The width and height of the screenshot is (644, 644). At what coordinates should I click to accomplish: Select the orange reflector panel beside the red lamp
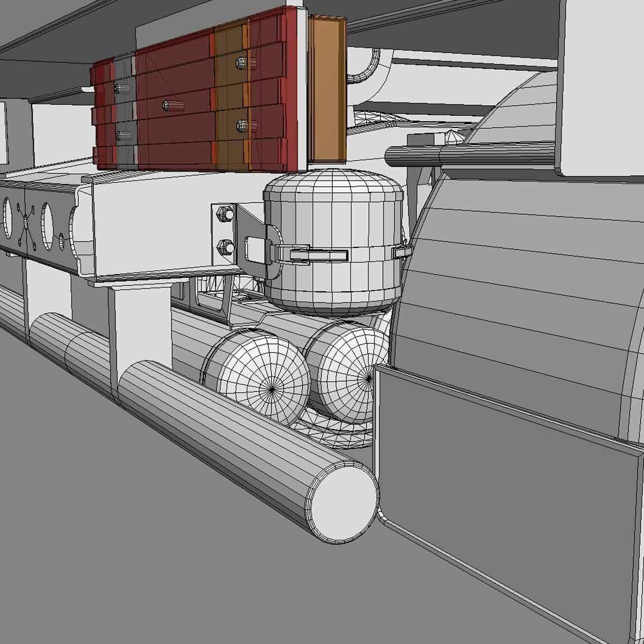[327, 89]
